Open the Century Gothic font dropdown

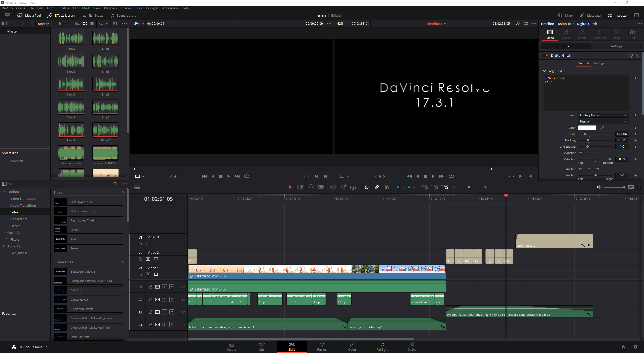(x=603, y=115)
